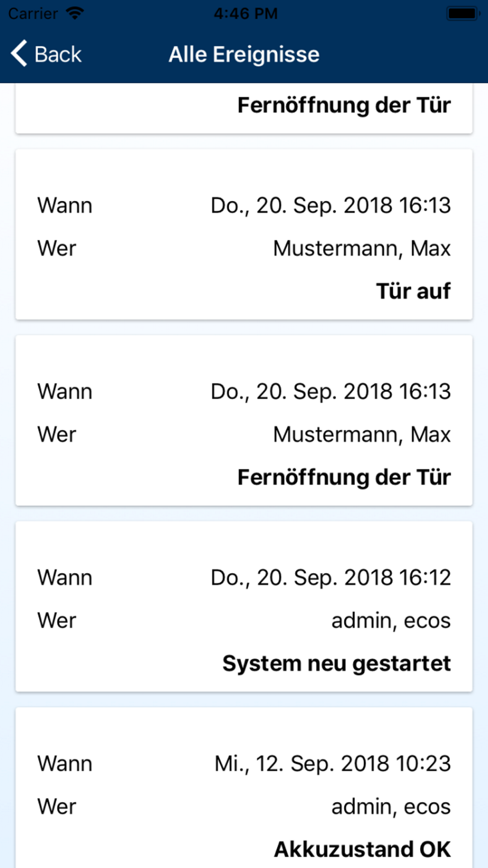The image size is (488, 868).
Task: Tap Mustermann, Max in Tür auf card
Action: click(362, 248)
